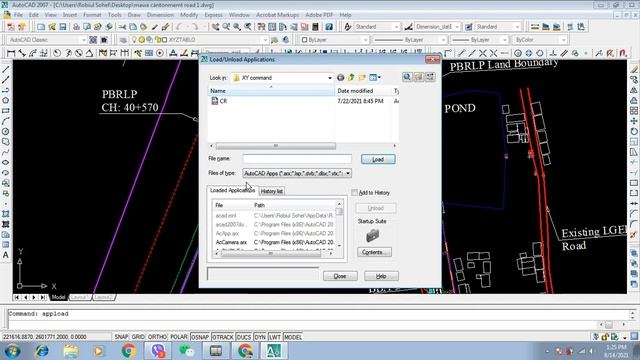Click the Close button in dialog

point(340,276)
